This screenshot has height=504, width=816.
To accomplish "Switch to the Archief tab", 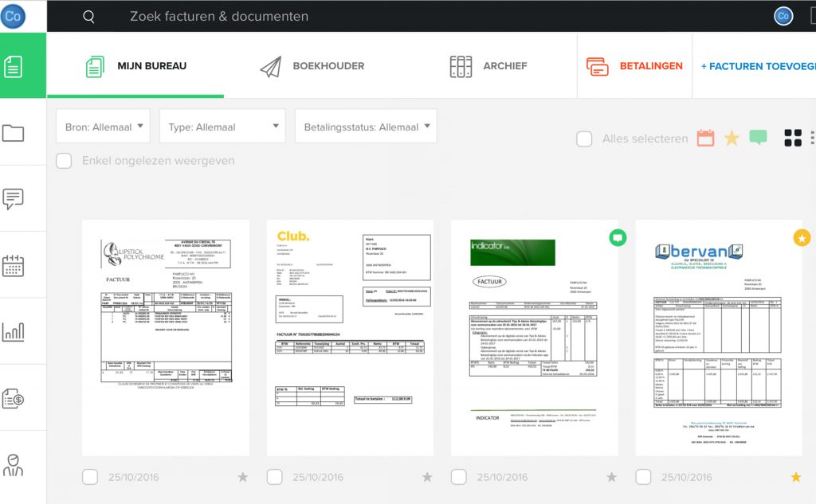I will pos(488,66).
